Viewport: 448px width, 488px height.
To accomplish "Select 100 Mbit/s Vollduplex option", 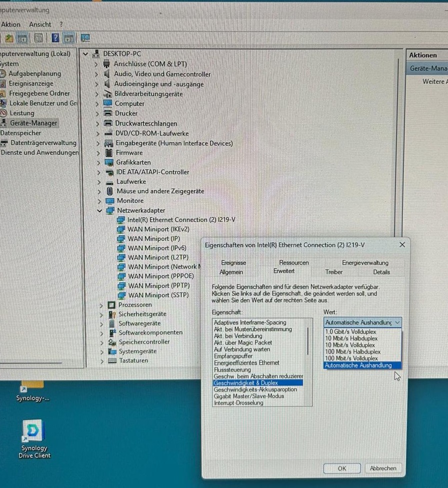I will [x=362, y=358].
